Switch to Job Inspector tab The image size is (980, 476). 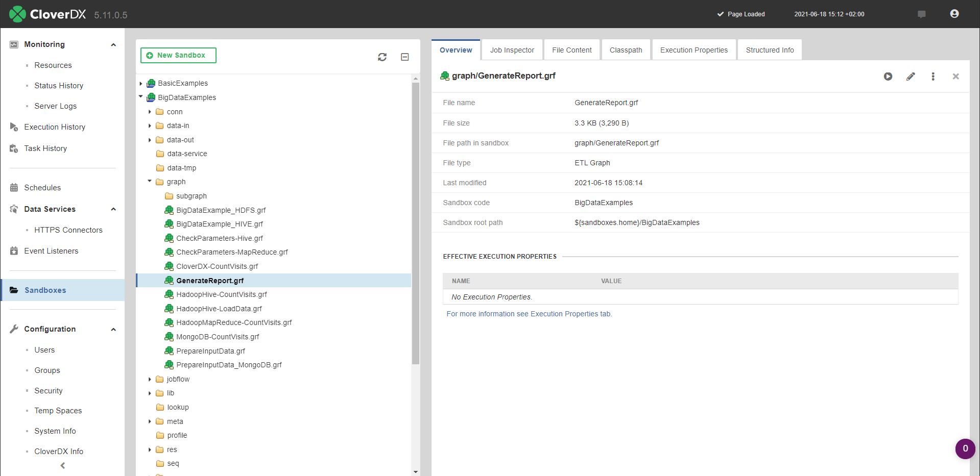pos(512,50)
